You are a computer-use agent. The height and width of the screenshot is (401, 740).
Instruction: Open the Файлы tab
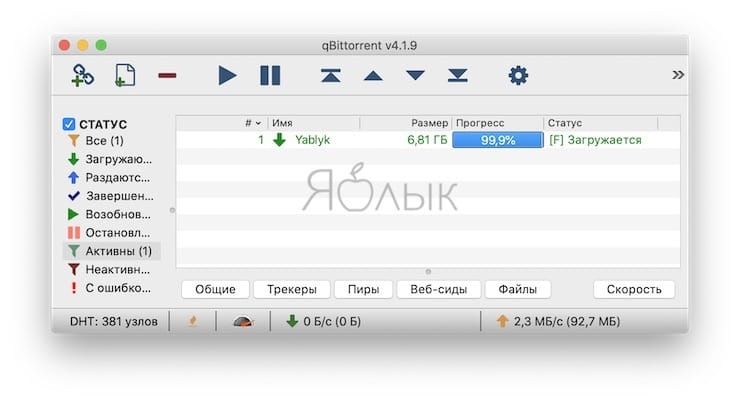[518, 289]
